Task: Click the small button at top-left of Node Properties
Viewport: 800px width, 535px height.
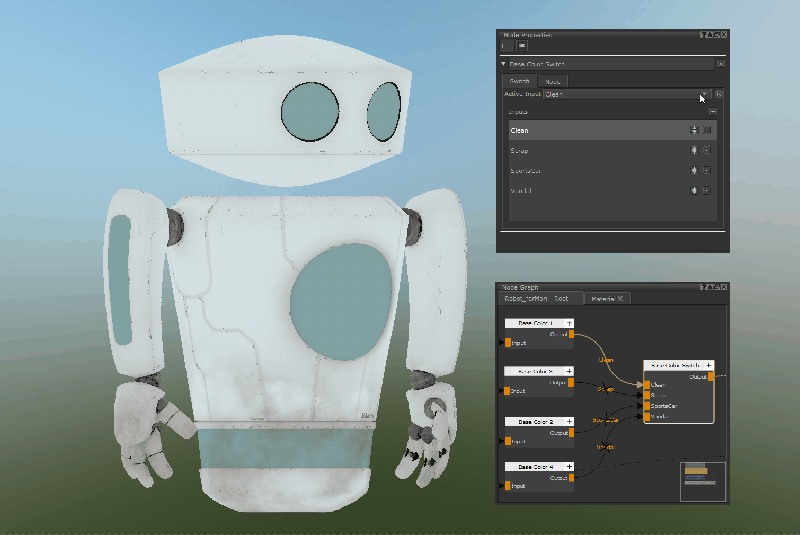Action: pos(521,46)
